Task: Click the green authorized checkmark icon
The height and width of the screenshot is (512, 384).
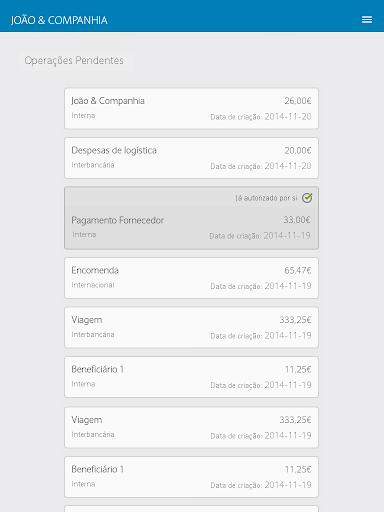Action: click(x=307, y=198)
